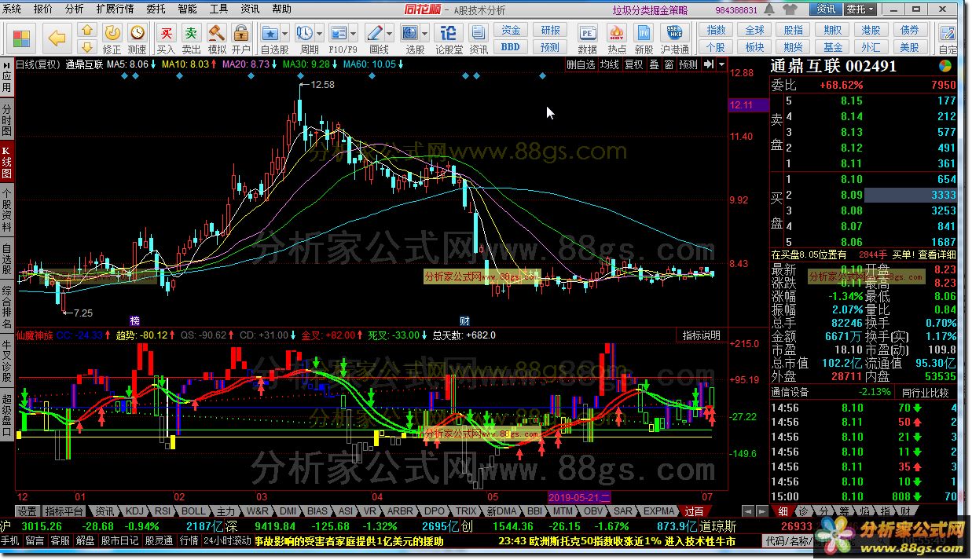The image size is (972, 560).
Task: Click the arrow-to-bar chart toolbar button
Action: (708, 65)
